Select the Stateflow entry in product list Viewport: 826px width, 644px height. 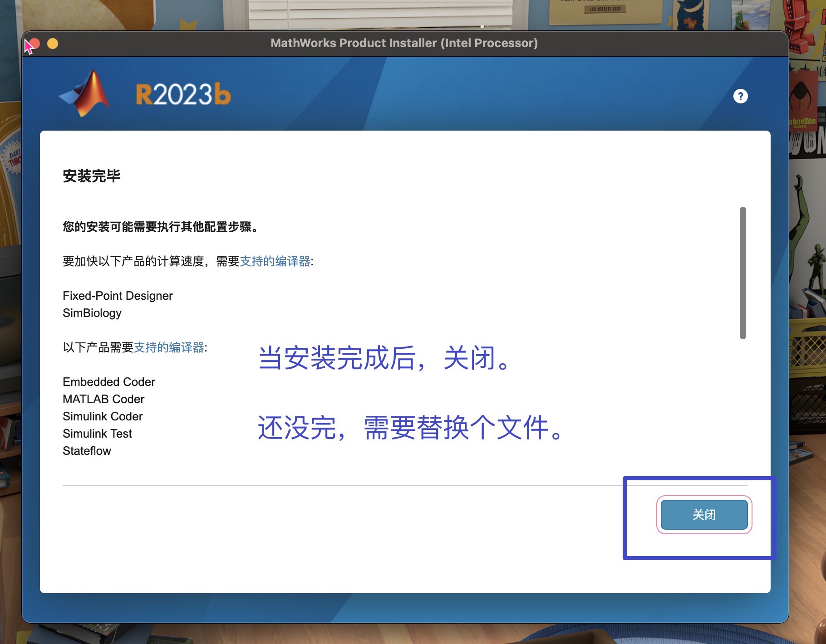(87, 451)
